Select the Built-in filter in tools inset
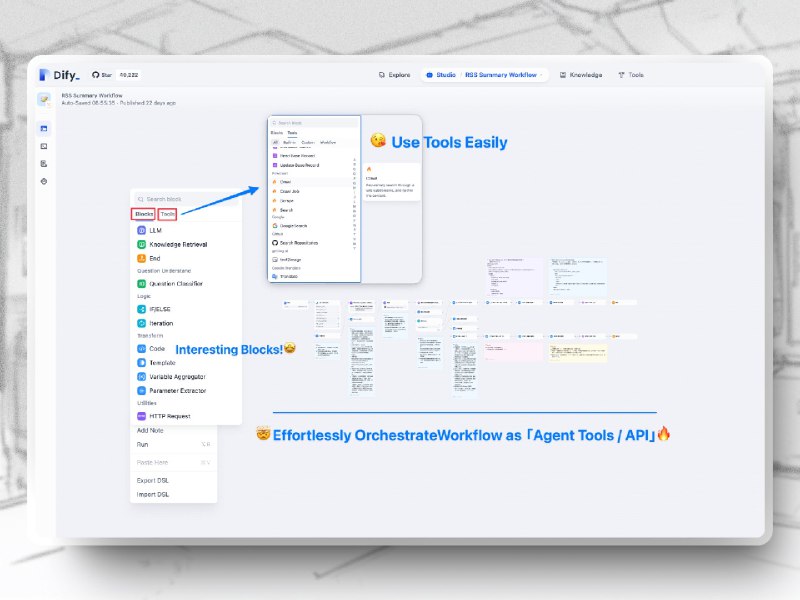Viewport: 800px width, 600px height. click(289, 143)
